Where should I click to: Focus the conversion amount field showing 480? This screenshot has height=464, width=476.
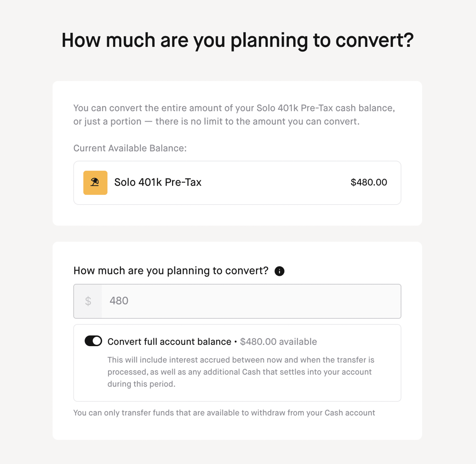[x=237, y=301]
